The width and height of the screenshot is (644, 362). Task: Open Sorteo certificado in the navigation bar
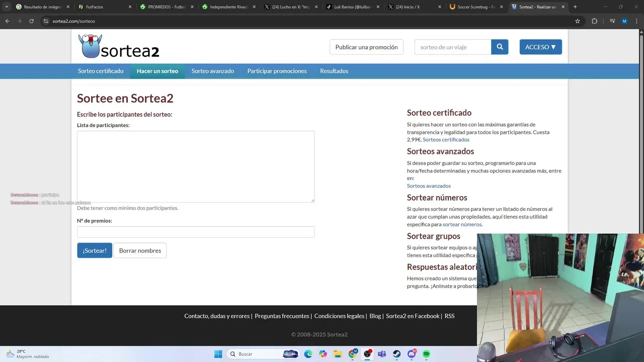point(101,71)
